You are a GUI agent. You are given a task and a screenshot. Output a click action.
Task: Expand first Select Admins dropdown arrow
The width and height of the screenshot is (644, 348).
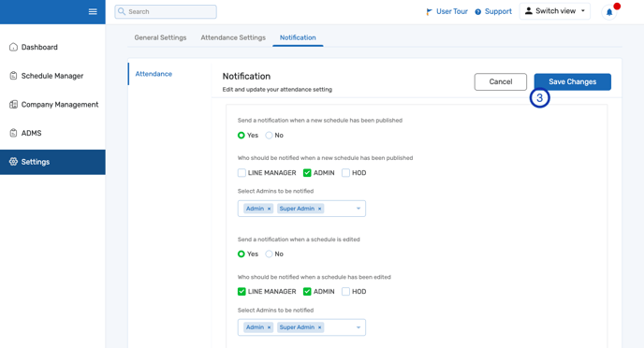[359, 209]
